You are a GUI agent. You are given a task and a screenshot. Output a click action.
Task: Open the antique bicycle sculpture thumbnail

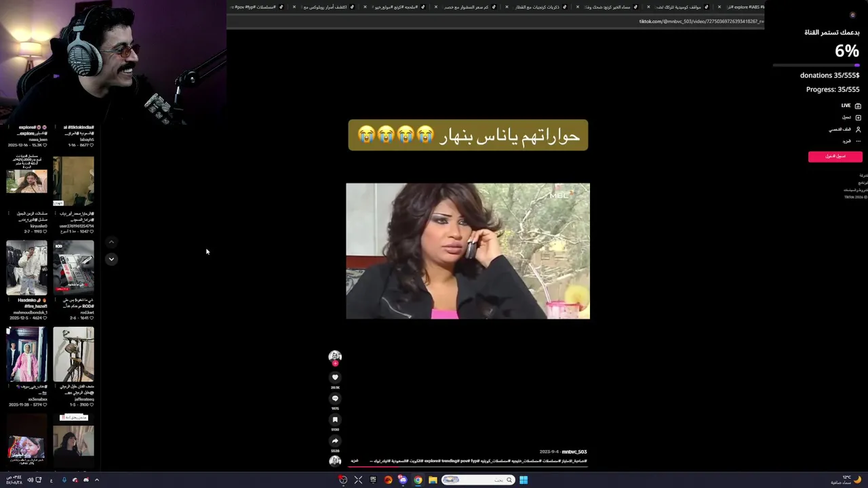(x=73, y=354)
